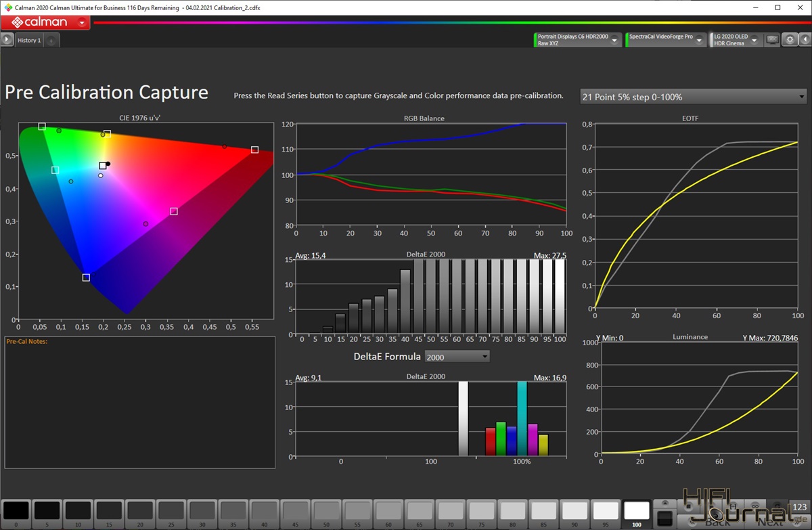Select the 85% grayscale patch
Viewport: 812px width, 530px height.
(543, 514)
